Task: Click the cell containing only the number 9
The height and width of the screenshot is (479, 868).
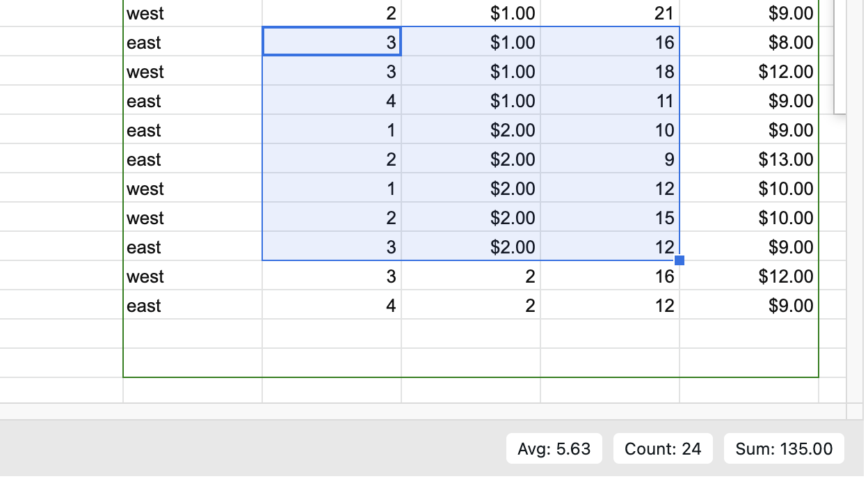Action: (x=610, y=159)
